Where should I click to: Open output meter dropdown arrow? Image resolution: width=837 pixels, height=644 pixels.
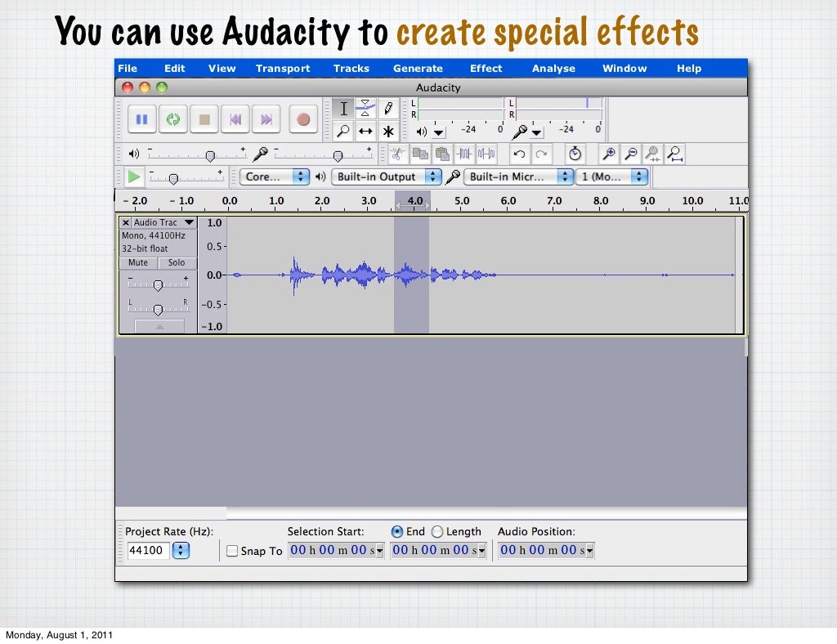tap(439, 132)
